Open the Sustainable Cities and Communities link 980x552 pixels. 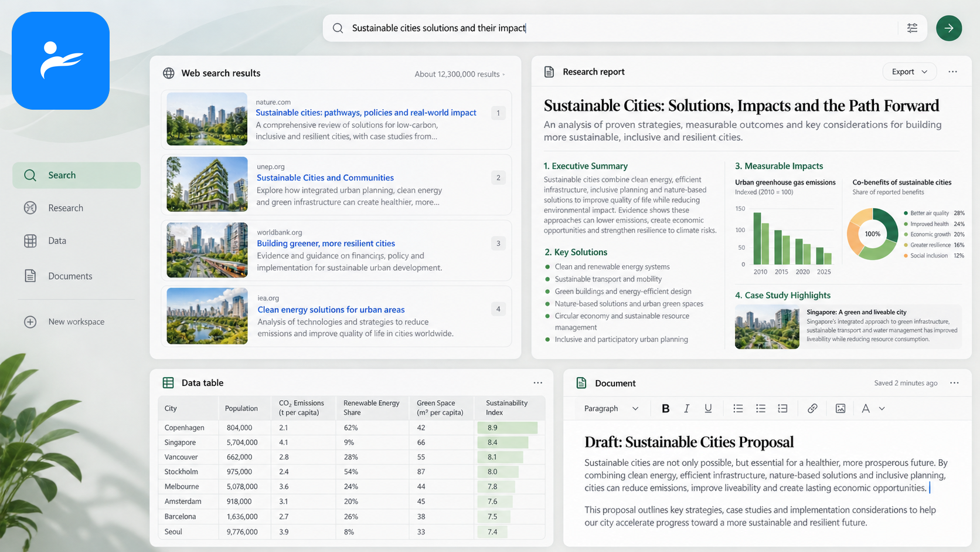click(x=325, y=178)
